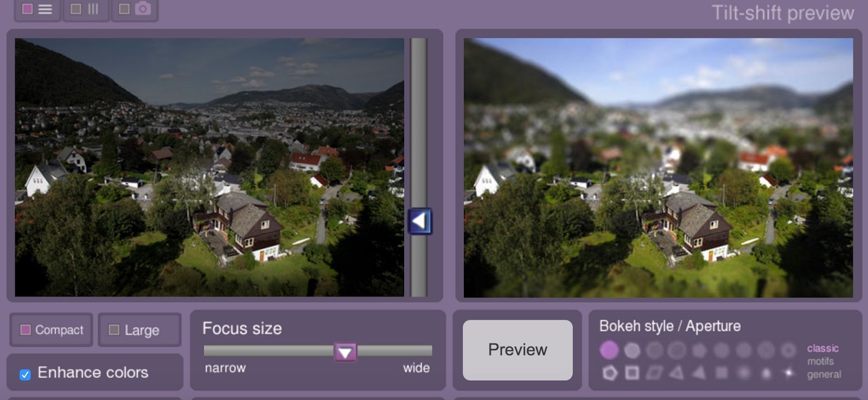868x400 pixels.
Task: Choose the triangle outline bokeh shape
Action: (676, 373)
